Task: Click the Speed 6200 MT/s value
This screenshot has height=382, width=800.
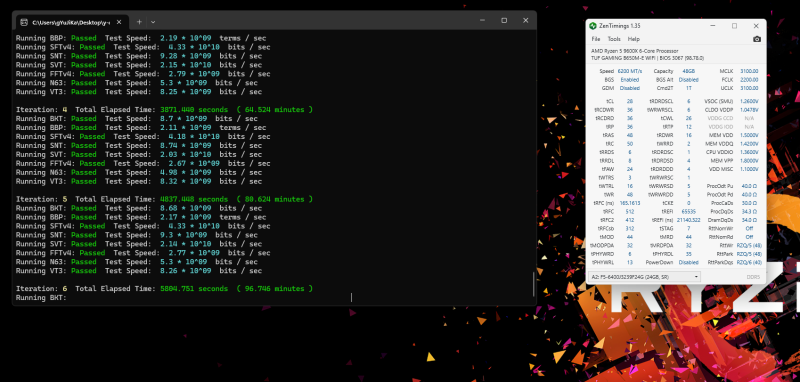Action: 630,71
